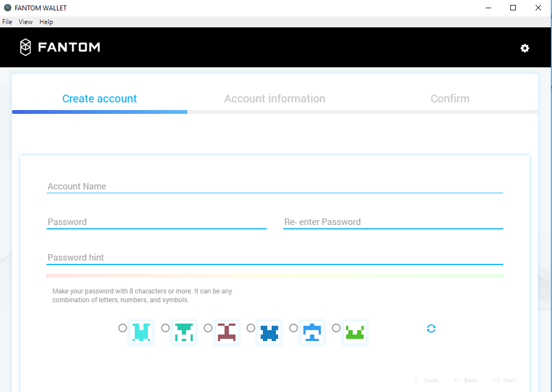Screen dimensions: 552x392
Task: Open the Help menu
Action: click(x=46, y=22)
